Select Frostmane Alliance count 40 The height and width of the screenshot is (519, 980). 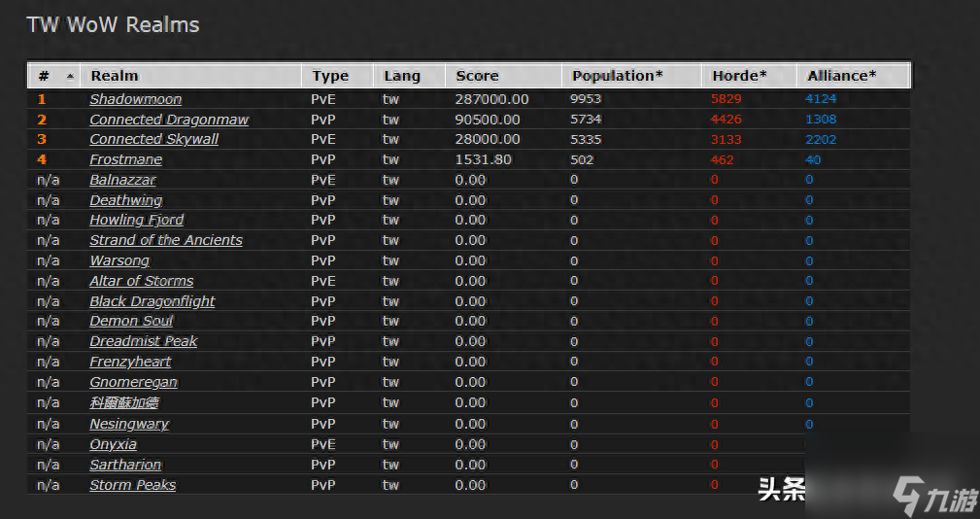tap(813, 159)
